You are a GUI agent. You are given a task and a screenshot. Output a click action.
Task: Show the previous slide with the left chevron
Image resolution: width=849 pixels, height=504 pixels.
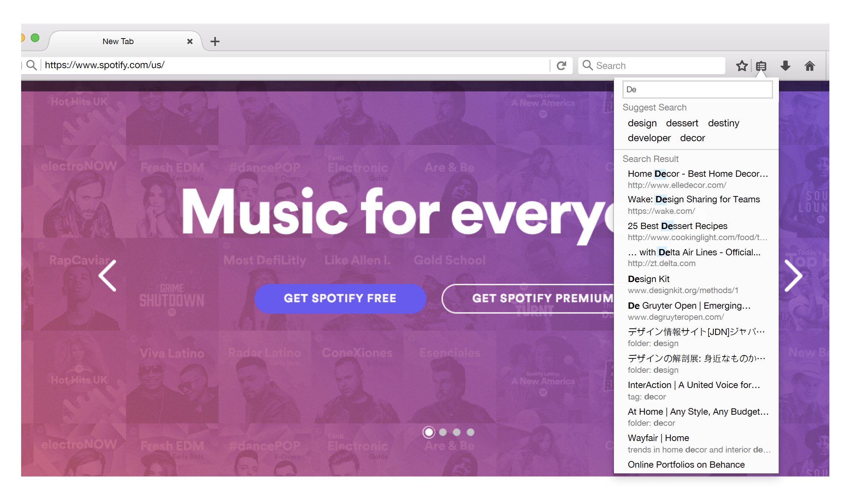pyautogui.click(x=108, y=275)
